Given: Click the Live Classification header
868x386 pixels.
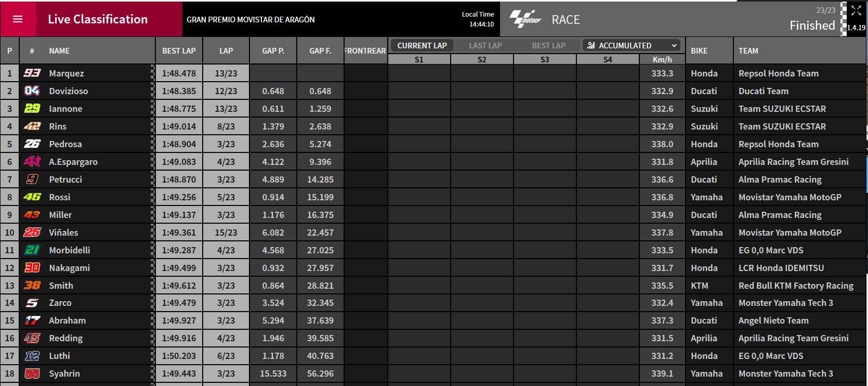Looking at the screenshot, I should tap(98, 19).
